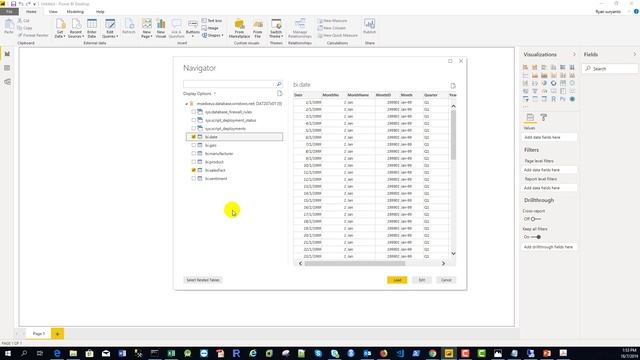640x360 pixels.
Task: Open the Edit Queries dropdown
Action: point(110,28)
